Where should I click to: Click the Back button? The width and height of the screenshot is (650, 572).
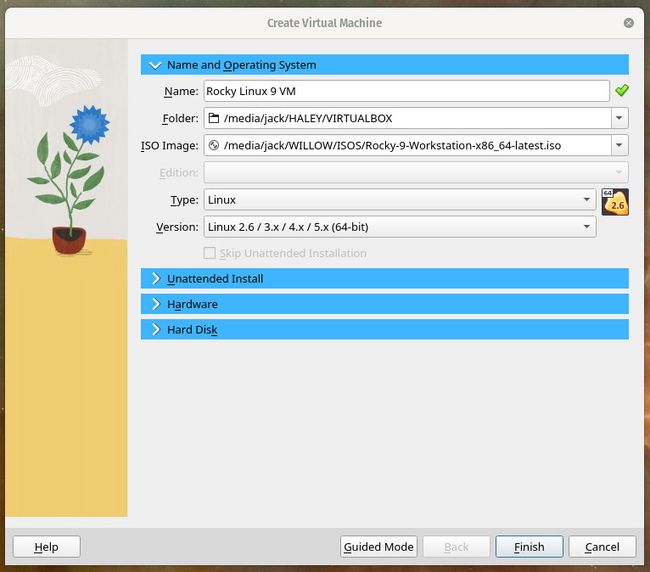(456, 547)
